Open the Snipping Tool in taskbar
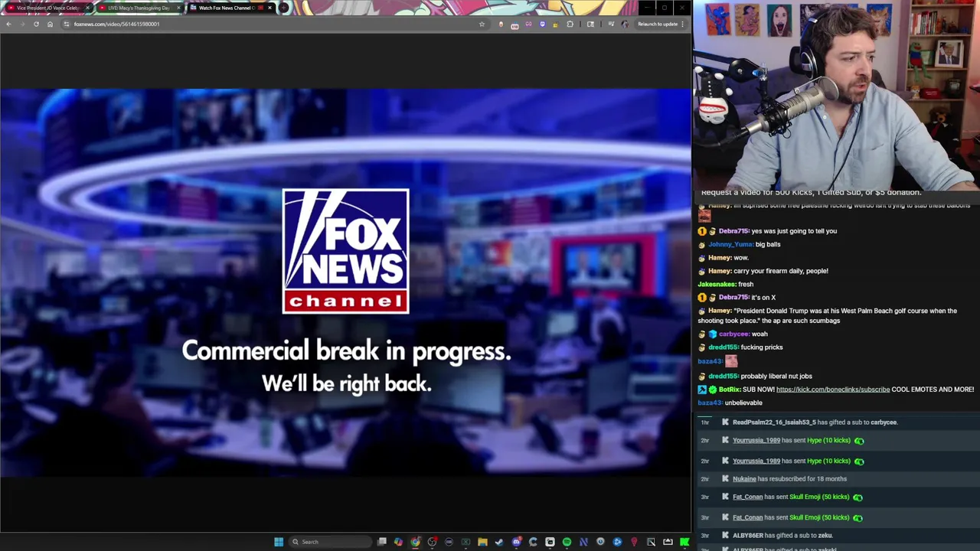The width and height of the screenshot is (980, 551). pyautogui.click(x=651, y=542)
